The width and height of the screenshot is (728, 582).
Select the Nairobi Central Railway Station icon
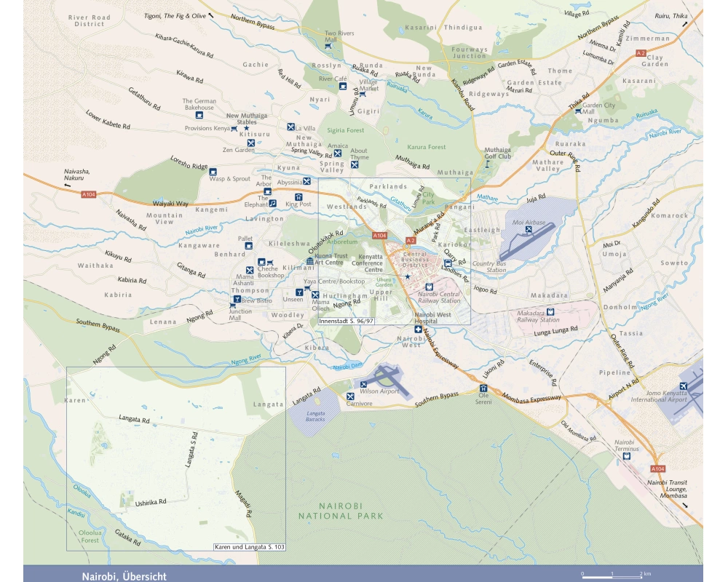pyautogui.click(x=429, y=287)
